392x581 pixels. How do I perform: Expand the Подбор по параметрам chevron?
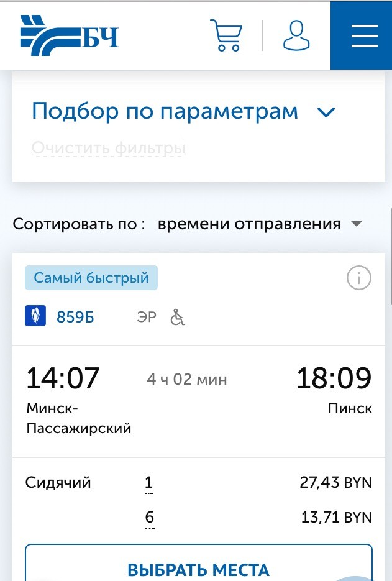[326, 112]
